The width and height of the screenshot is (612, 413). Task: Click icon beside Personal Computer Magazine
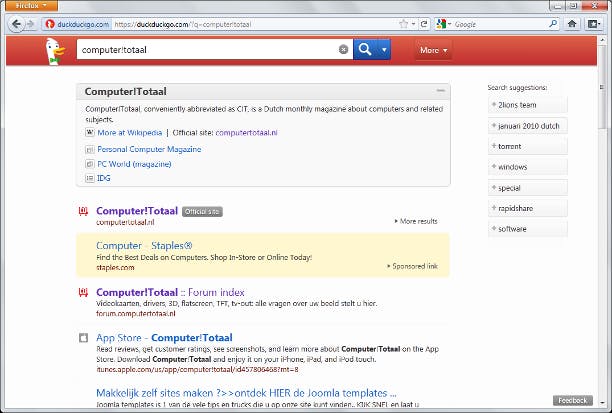click(x=90, y=150)
